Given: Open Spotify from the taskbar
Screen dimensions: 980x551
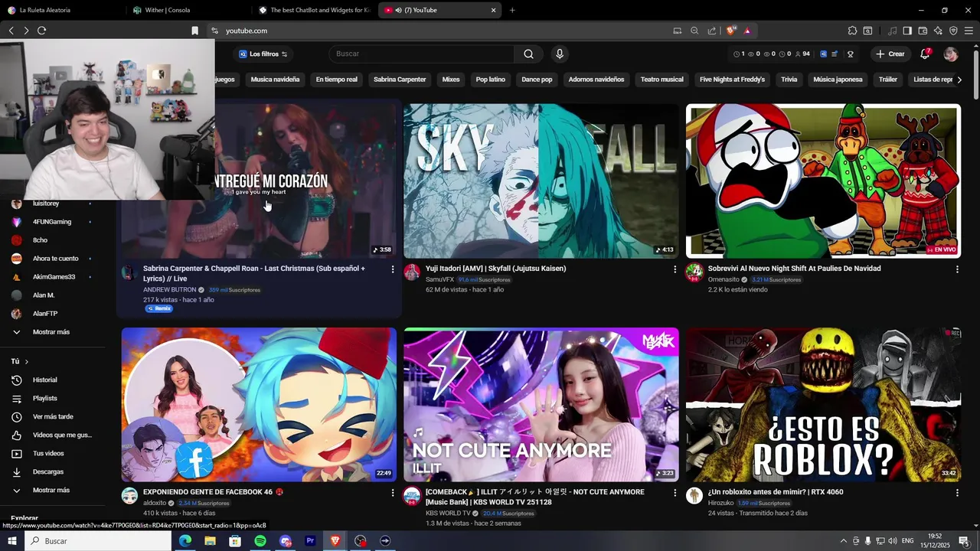Looking at the screenshot, I should pos(260,541).
